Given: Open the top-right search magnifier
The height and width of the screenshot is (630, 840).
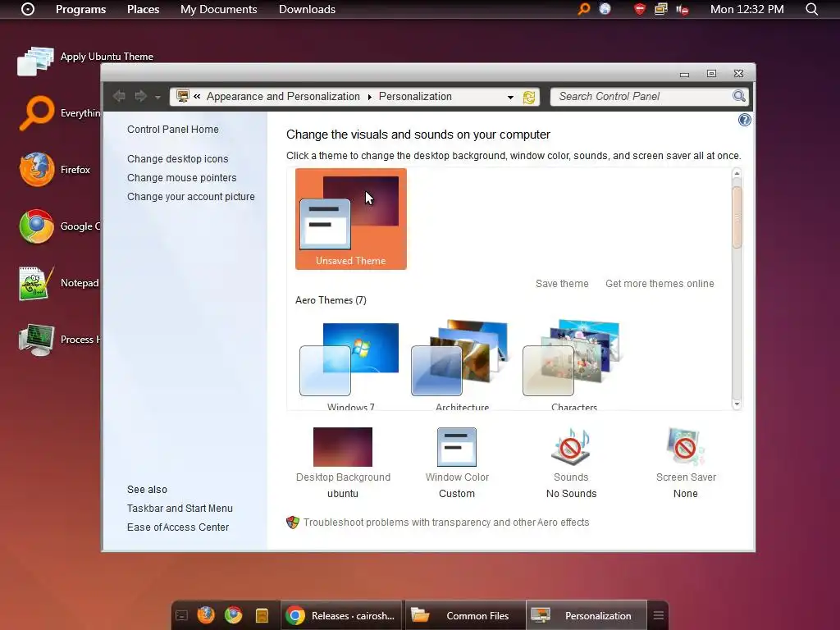Looking at the screenshot, I should 811,9.
